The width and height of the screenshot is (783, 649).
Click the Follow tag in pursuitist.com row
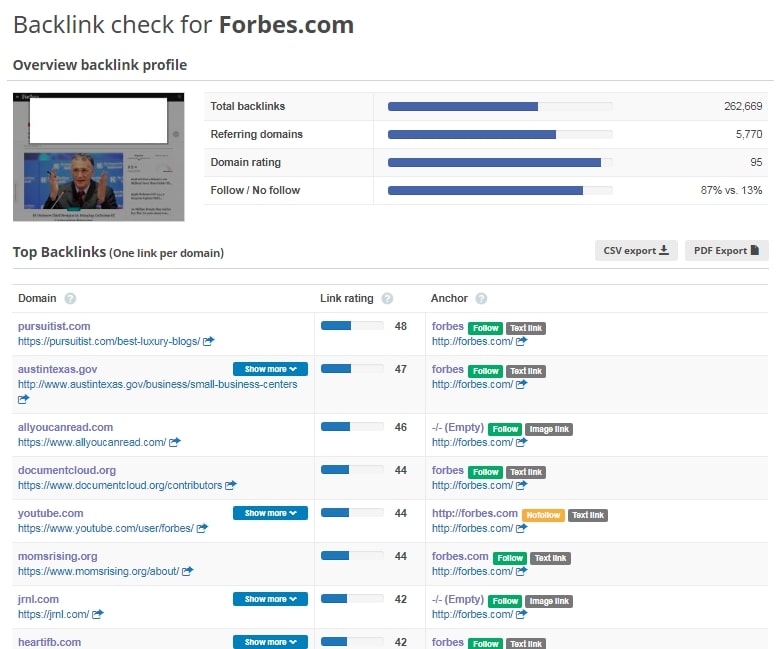click(485, 328)
